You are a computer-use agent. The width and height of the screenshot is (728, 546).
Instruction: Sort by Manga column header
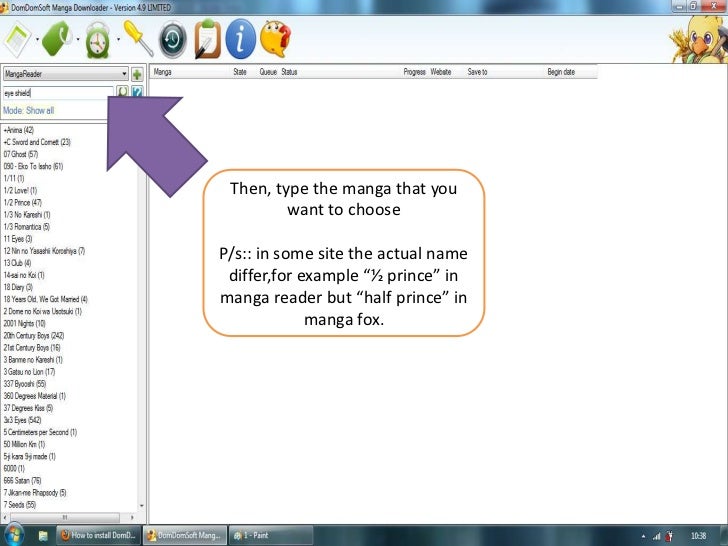click(x=162, y=72)
